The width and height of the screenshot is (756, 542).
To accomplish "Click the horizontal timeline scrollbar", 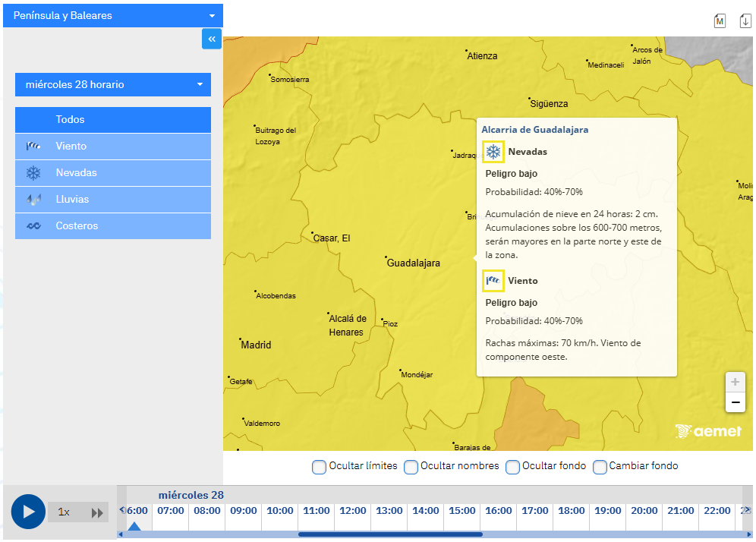I will pyautogui.click(x=390, y=534).
